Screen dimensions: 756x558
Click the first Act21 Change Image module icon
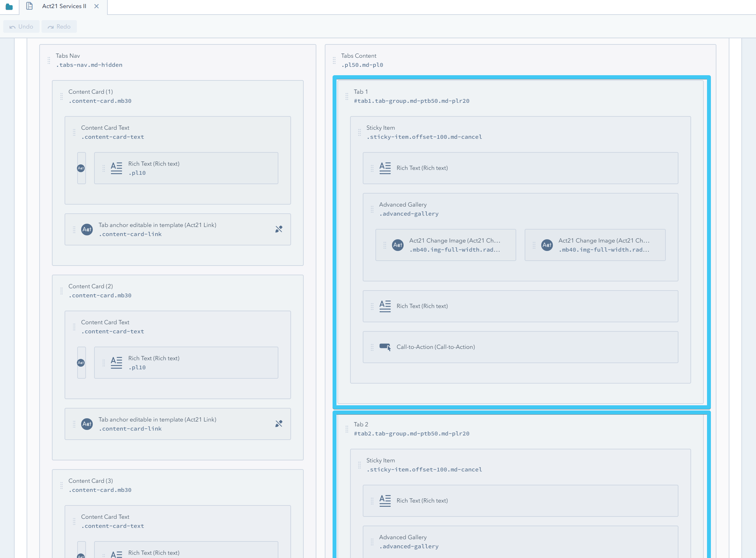tap(398, 245)
